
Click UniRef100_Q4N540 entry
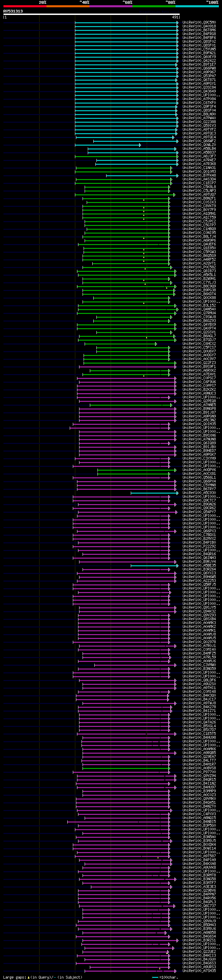click(x=199, y=309)
